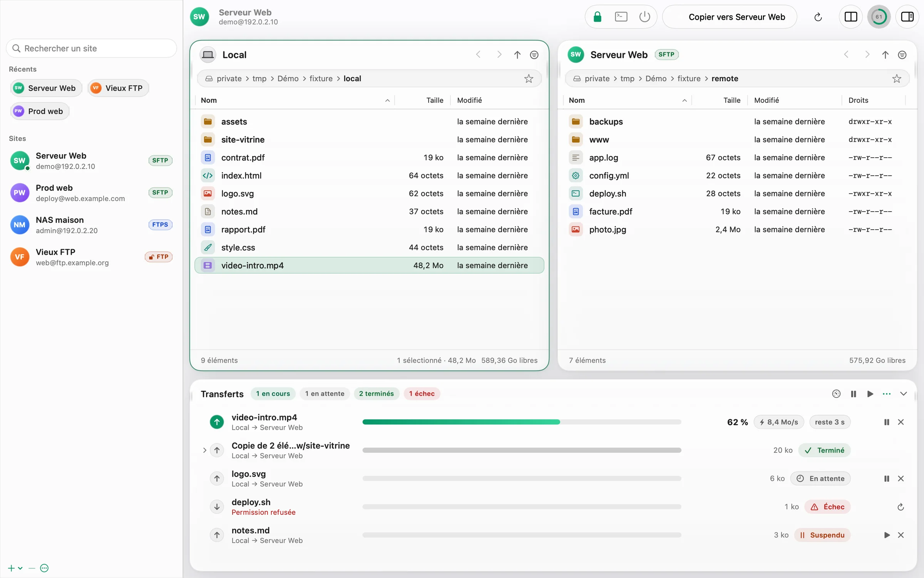The height and width of the screenshot is (578, 924).
Task: Add a new site with plus icon
Action: pyautogui.click(x=12, y=568)
